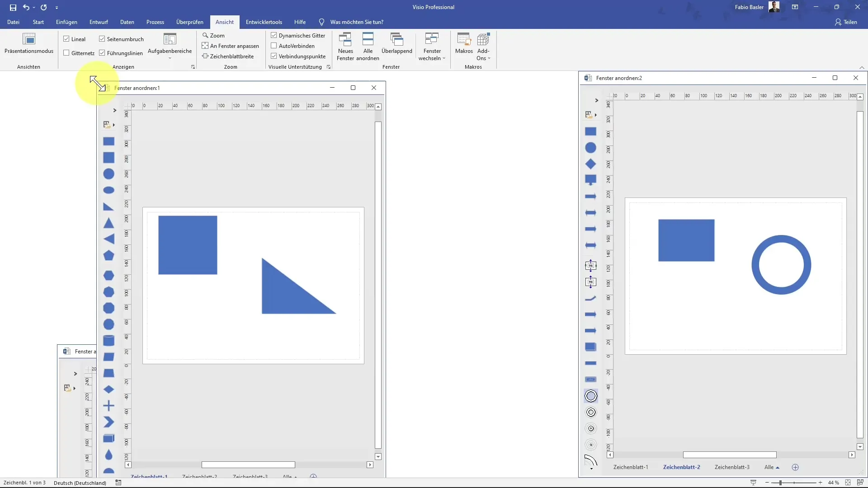Select the cylinder shape in window 1 stencil
Viewport: 868px width, 488px height.
[108, 340]
